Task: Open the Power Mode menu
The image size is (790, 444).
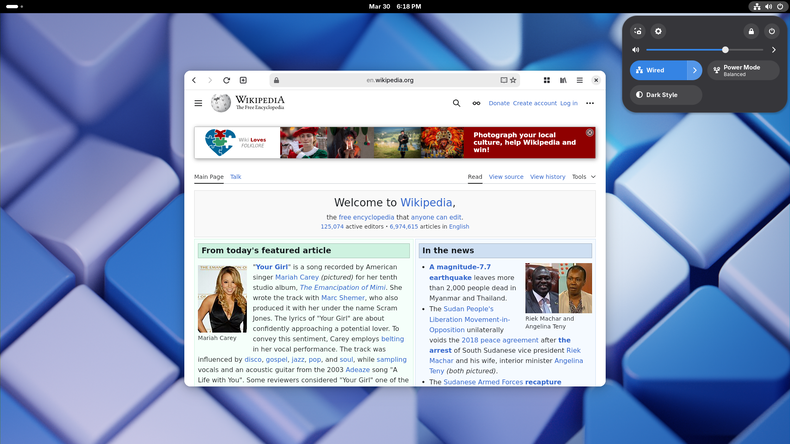Action: [x=743, y=70]
